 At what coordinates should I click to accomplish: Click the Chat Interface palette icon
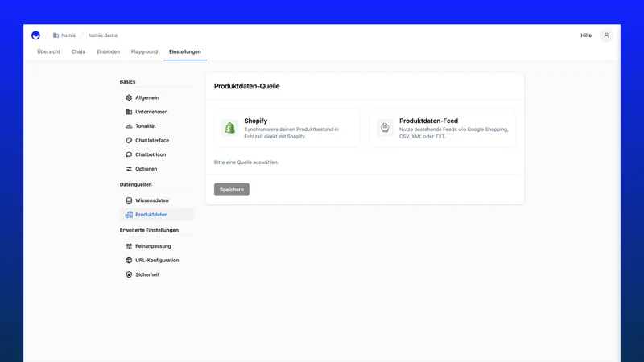[x=129, y=140]
